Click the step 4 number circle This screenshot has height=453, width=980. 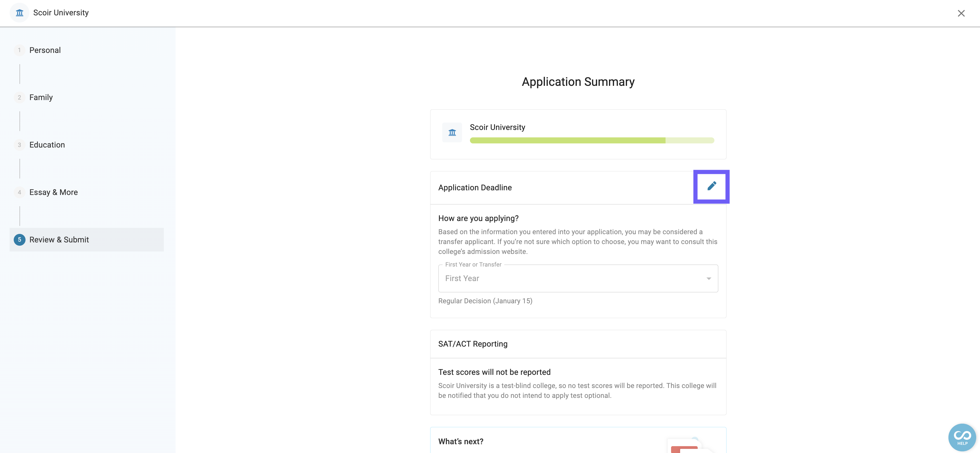(19, 192)
